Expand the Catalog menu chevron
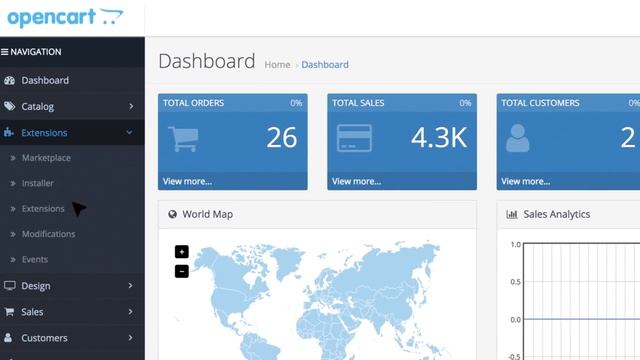Screen dimensions: 640x360 click(131, 106)
